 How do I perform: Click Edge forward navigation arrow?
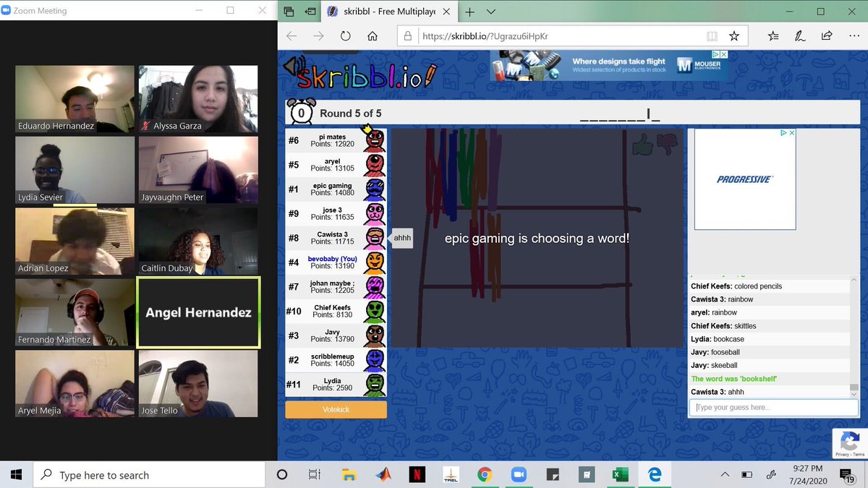[x=318, y=35]
